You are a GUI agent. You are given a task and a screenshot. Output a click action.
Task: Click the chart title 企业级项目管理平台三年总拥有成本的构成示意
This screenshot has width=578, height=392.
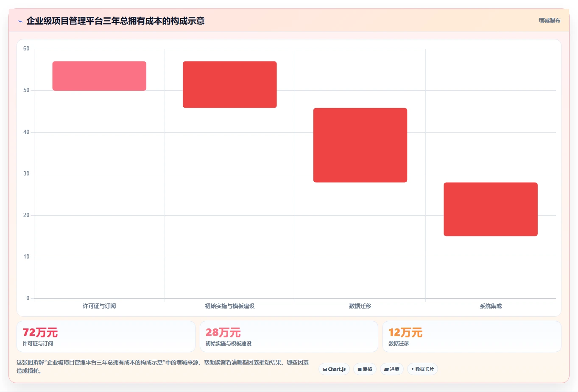[115, 21]
